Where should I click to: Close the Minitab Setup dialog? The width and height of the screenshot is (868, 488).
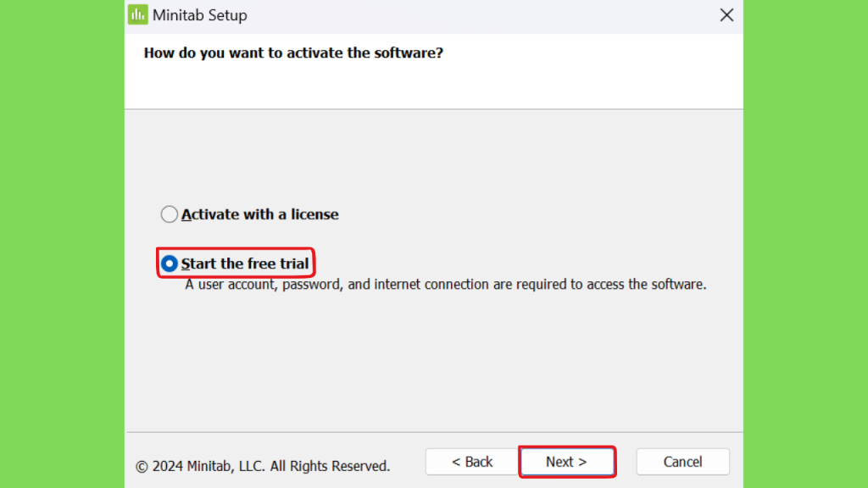726,15
